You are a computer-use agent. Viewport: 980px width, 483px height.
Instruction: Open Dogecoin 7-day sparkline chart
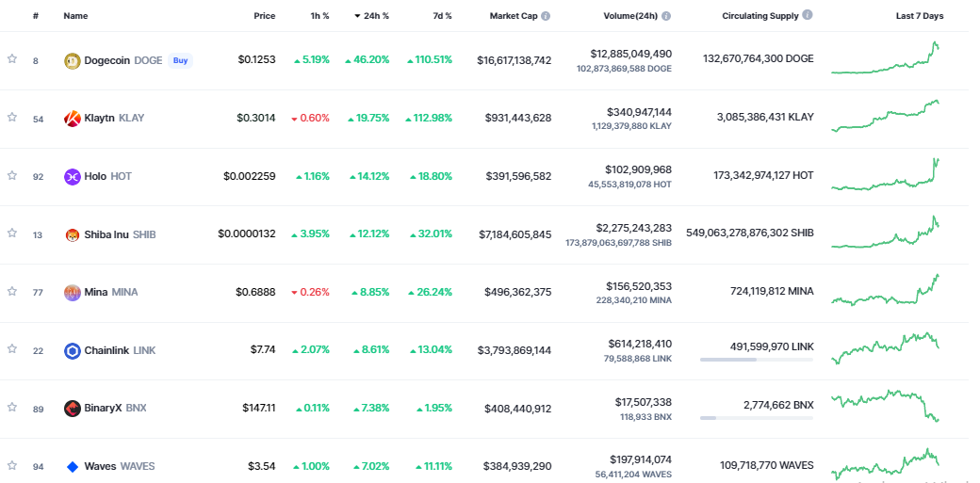coord(885,58)
